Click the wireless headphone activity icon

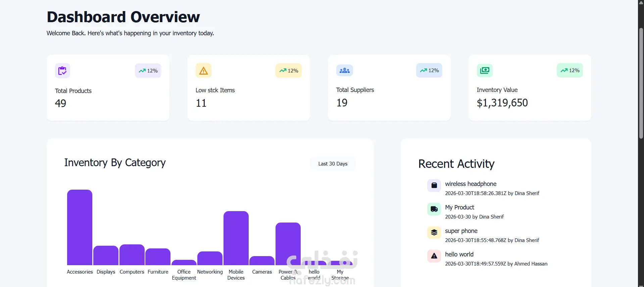pyautogui.click(x=434, y=185)
